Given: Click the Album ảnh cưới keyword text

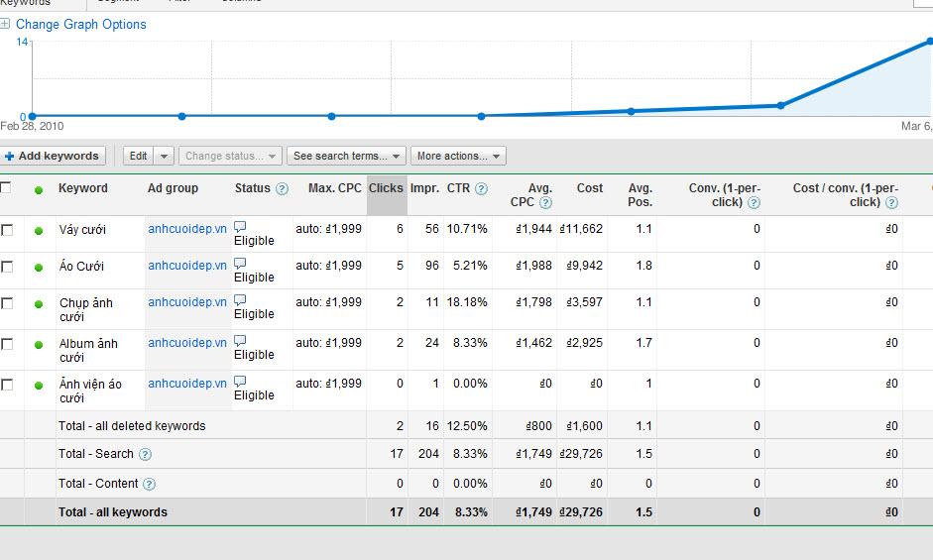Looking at the screenshot, I should coord(88,351).
